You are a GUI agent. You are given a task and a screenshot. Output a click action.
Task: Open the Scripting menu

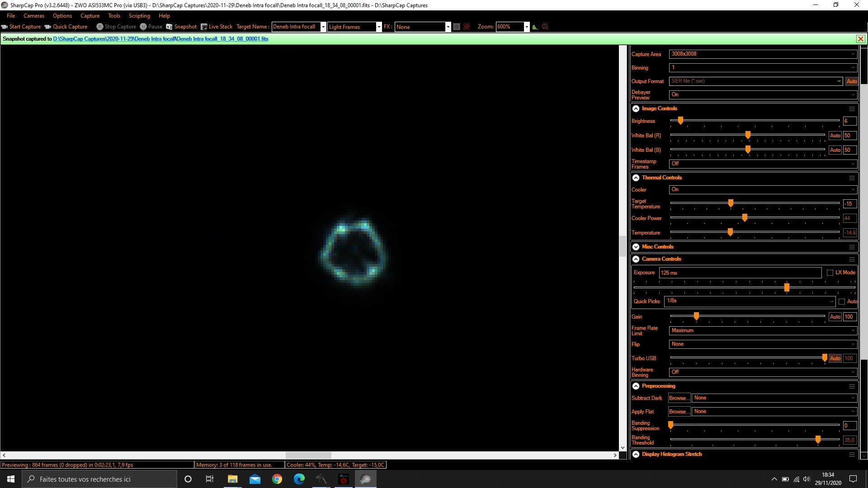click(139, 16)
